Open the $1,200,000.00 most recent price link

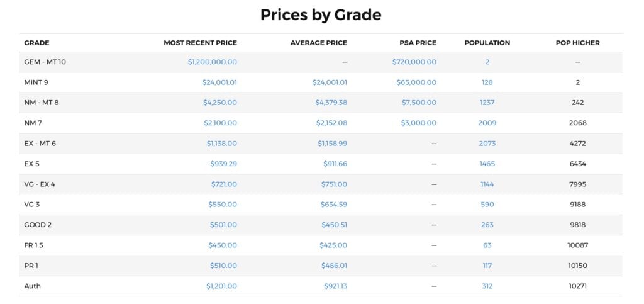(x=212, y=62)
